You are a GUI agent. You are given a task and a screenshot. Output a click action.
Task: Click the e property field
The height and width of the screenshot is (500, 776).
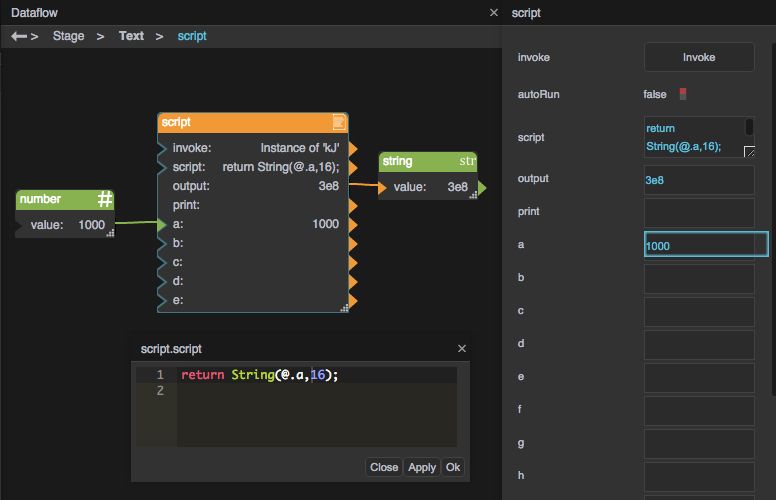coord(699,378)
